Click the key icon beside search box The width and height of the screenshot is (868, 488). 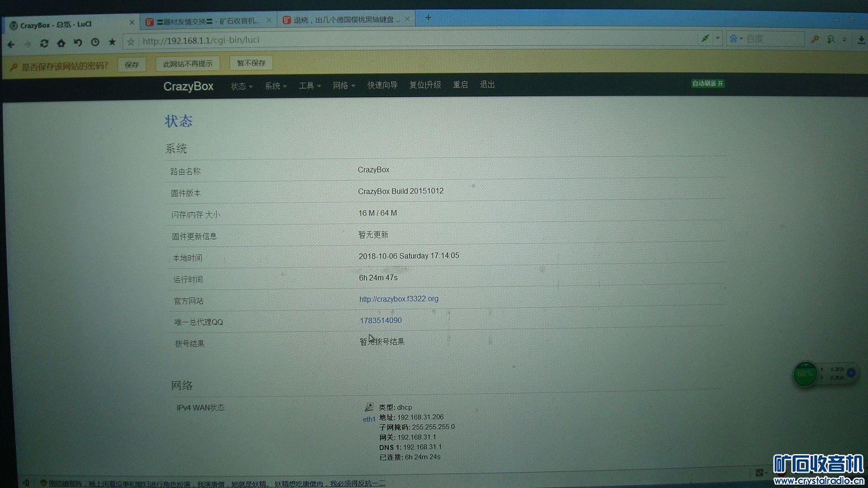pyautogui.click(x=815, y=39)
